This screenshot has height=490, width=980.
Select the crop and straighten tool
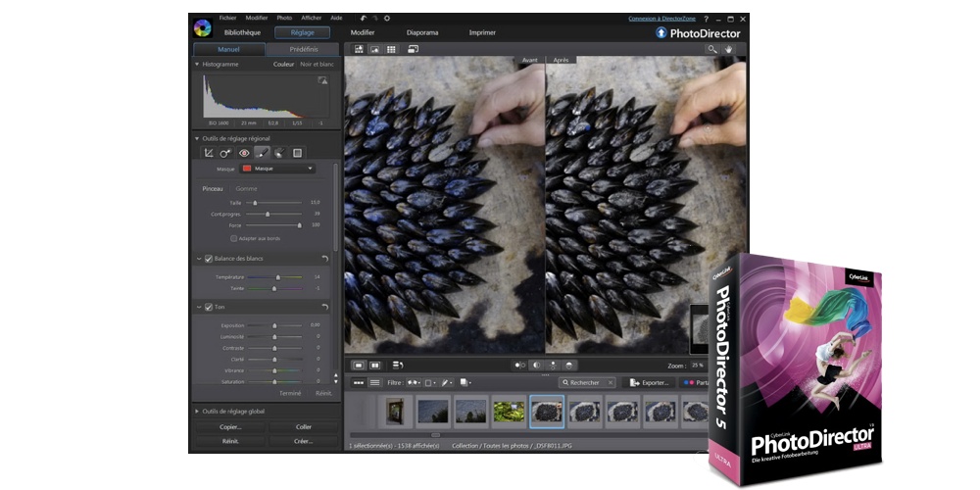pos(209,153)
